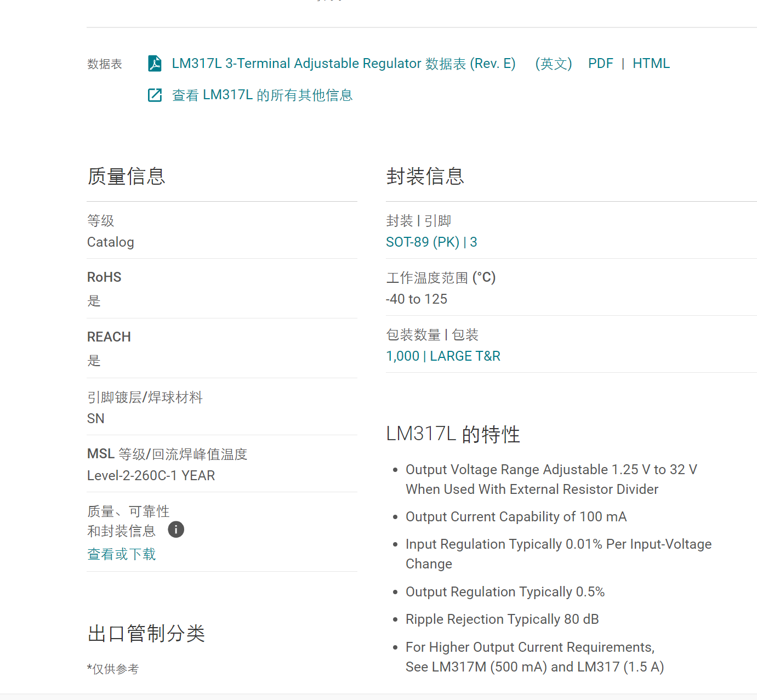
Task: Select the Output Current Capability of 100 mA bullet
Action: [x=516, y=517]
